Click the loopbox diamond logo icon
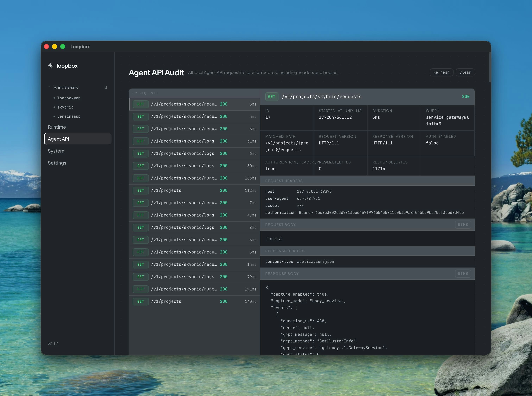Viewport: 532px width, 396px height. click(50, 66)
